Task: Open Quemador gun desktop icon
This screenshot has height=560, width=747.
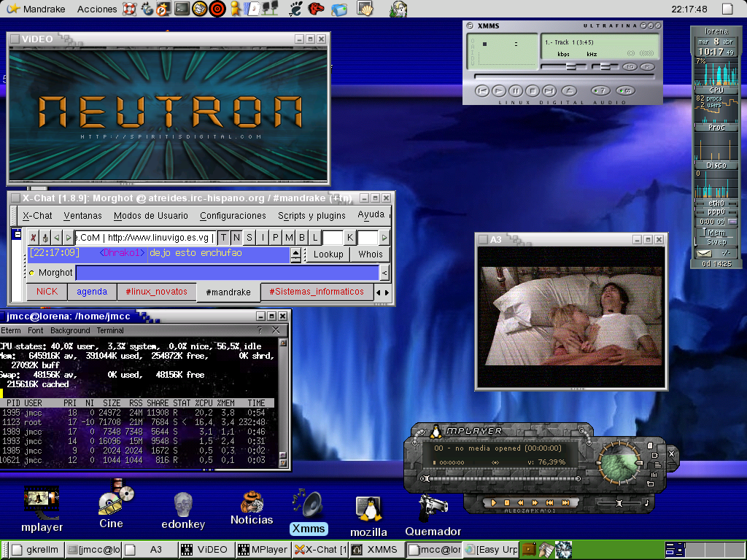Action: click(433, 516)
